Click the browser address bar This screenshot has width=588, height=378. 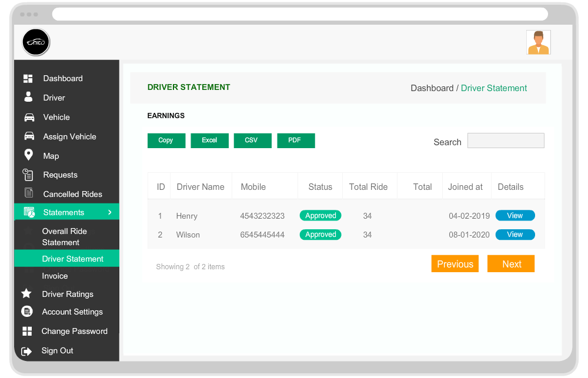tap(300, 14)
